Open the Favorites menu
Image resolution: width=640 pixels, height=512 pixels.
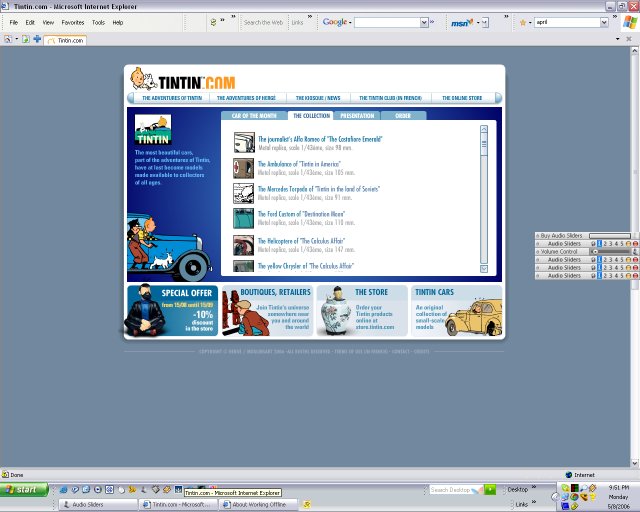[73, 22]
